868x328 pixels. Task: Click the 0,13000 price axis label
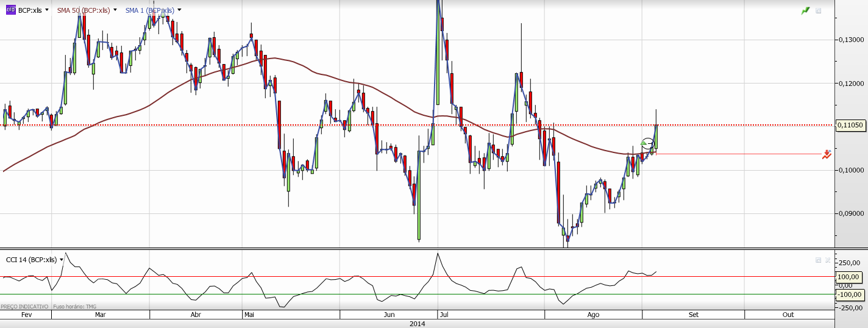[x=851, y=40]
